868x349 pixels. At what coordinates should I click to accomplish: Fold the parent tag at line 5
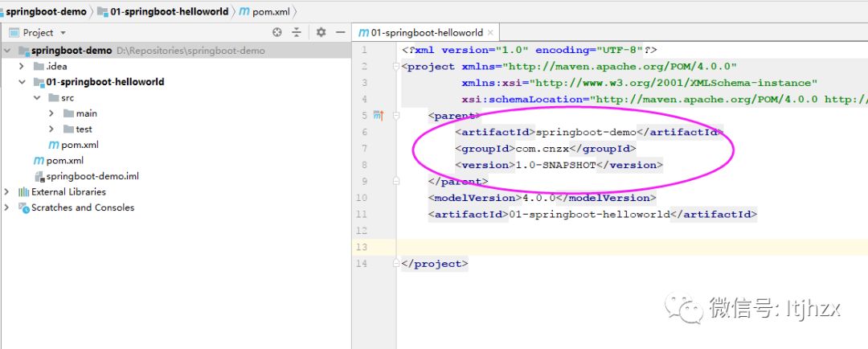395,116
